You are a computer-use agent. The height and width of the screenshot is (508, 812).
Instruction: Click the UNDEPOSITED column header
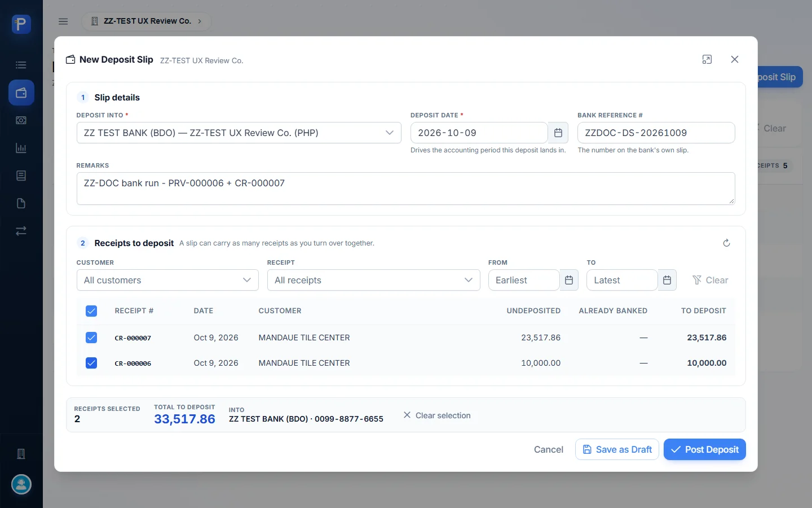tap(533, 311)
